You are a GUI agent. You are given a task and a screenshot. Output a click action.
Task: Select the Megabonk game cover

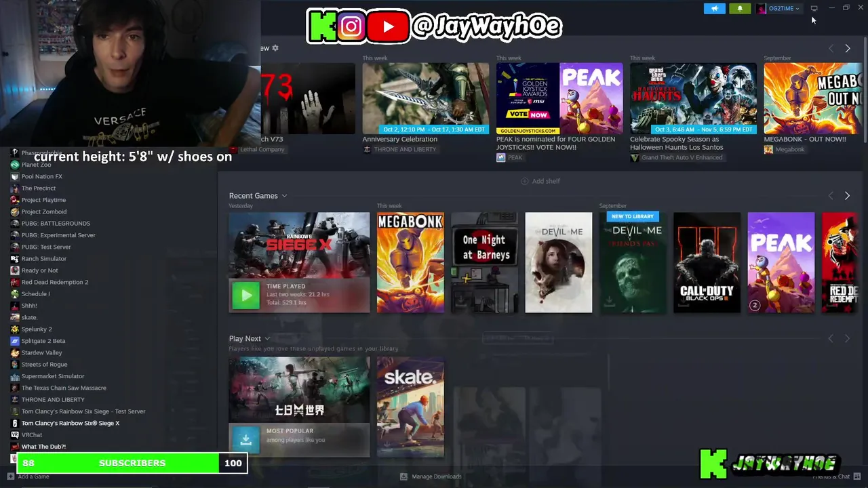click(410, 263)
